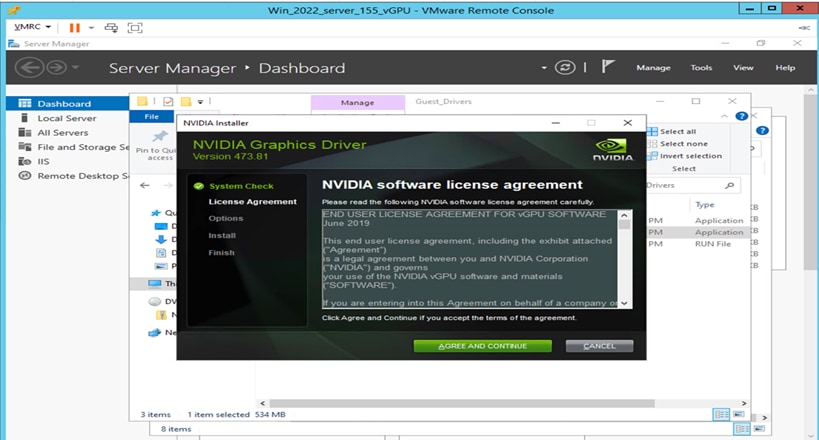The image size is (819, 440).
Task: Click Pin to Quick access icon
Action: point(160,137)
